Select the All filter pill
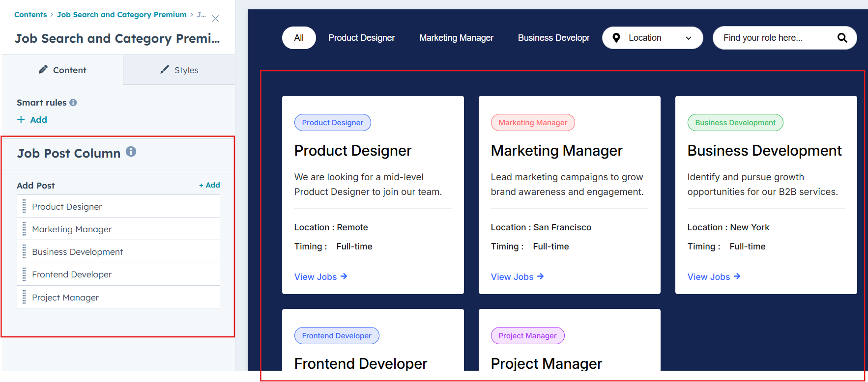This screenshot has width=868, height=382. pyautogui.click(x=299, y=38)
